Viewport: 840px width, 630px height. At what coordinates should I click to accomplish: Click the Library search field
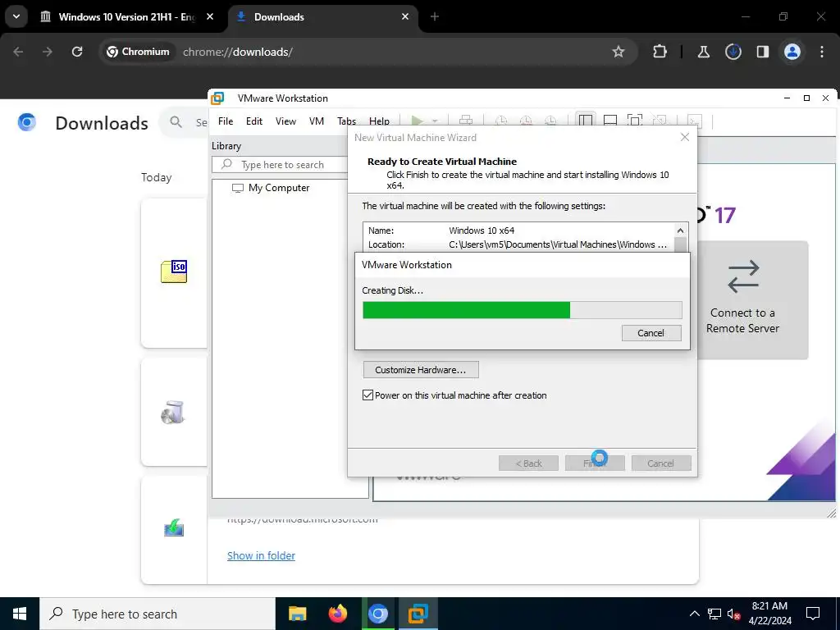[281, 164]
